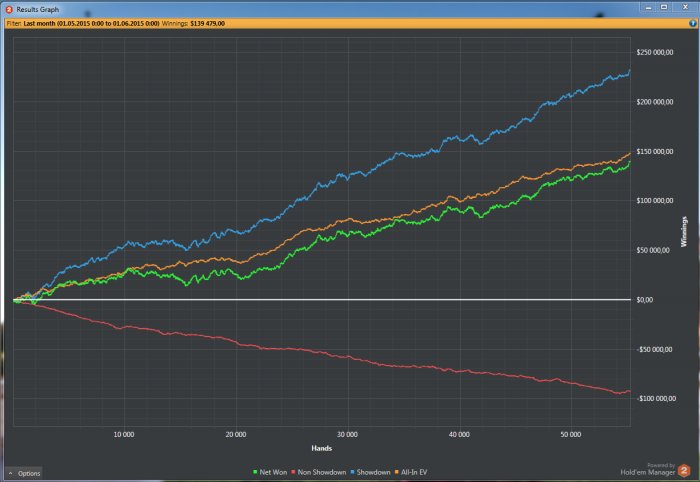This screenshot has width=700, height=482.
Task: Click the -$100 000,00 axis label
Action: click(656, 398)
